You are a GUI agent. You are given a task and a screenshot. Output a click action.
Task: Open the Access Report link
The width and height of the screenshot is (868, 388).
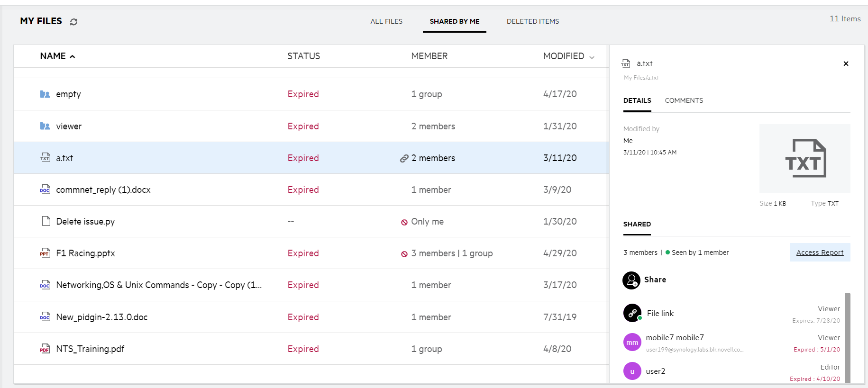(x=820, y=253)
